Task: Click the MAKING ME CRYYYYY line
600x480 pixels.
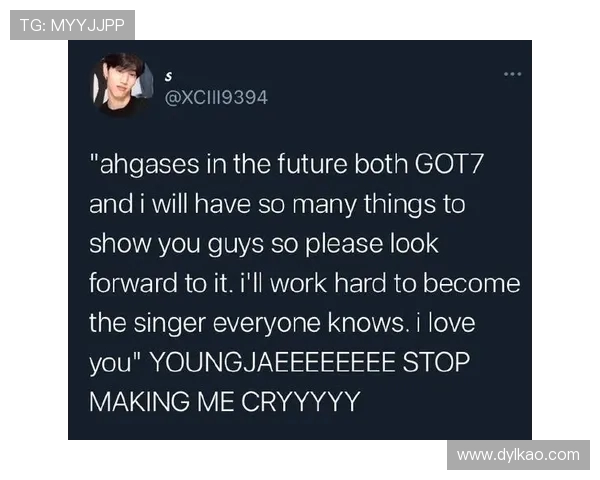Action: (x=225, y=402)
